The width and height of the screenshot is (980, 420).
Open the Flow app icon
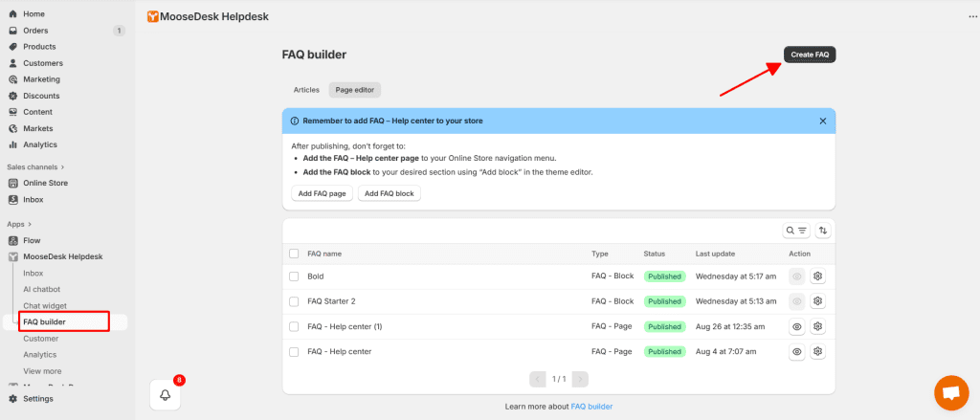coord(12,241)
